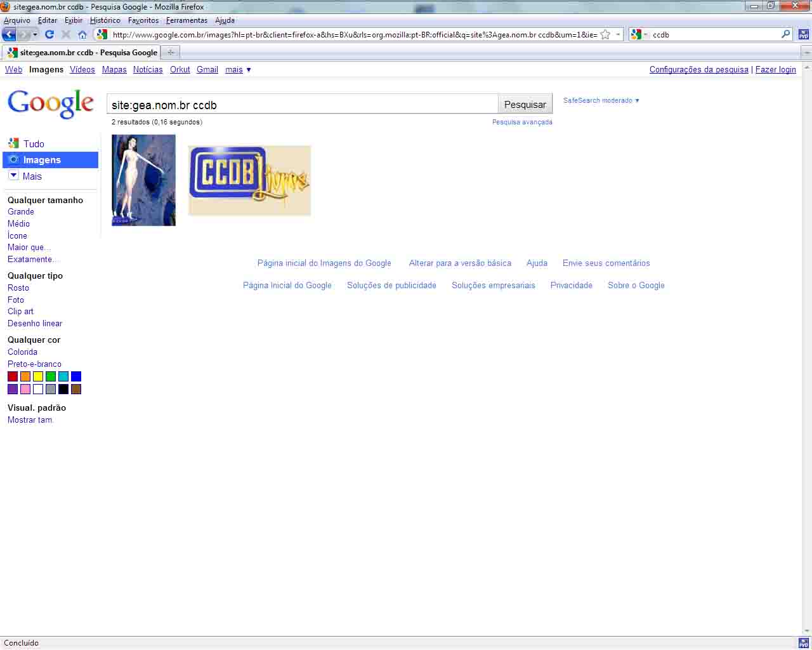Click the search magnifier icon in search box
The width and height of the screenshot is (812, 650).
click(x=785, y=34)
